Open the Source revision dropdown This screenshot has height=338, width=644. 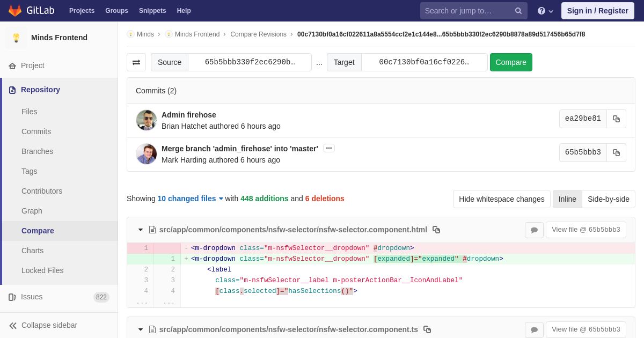click(250, 62)
